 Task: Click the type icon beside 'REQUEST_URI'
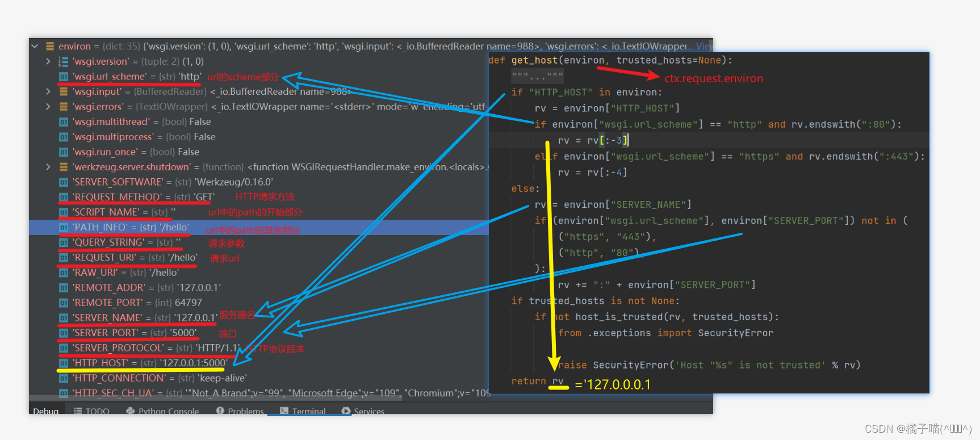[x=64, y=258]
